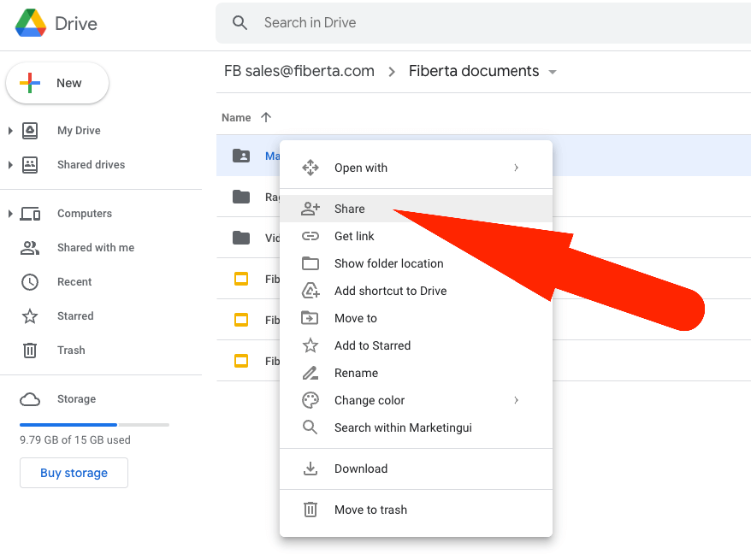Click the Add shortcut Drive-plus icon
751x560 pixels.
coord(310,291)
